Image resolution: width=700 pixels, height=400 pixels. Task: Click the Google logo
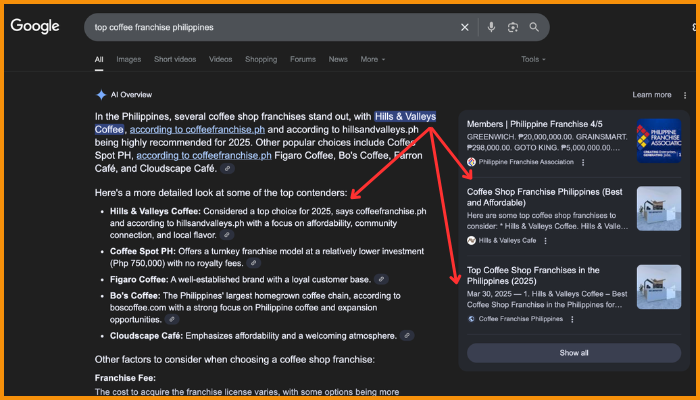(35, 26)
